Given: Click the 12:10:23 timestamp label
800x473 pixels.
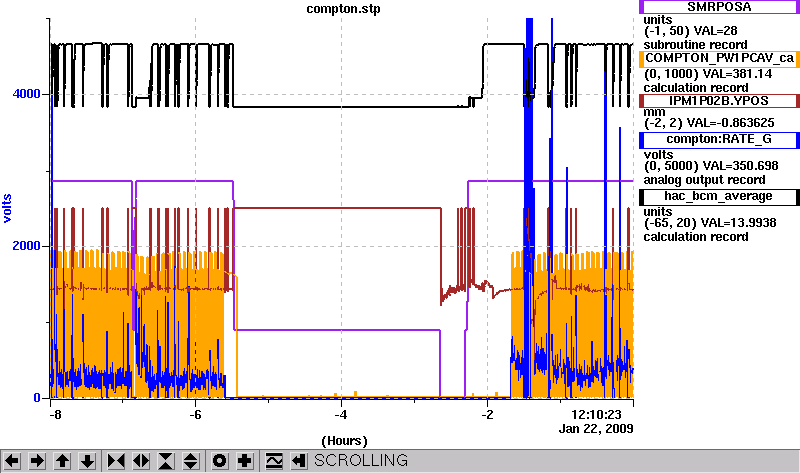Looking at the screenshot, I should click(x=596, y=414).
